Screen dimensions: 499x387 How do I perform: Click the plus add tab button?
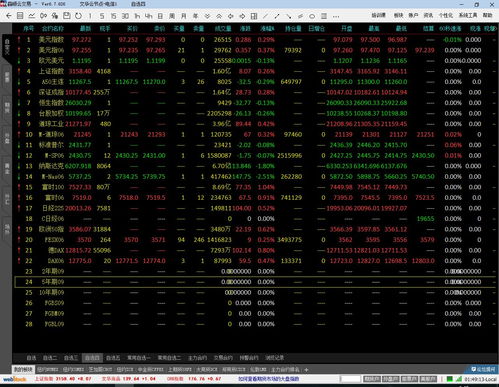[x=306, y=369]
